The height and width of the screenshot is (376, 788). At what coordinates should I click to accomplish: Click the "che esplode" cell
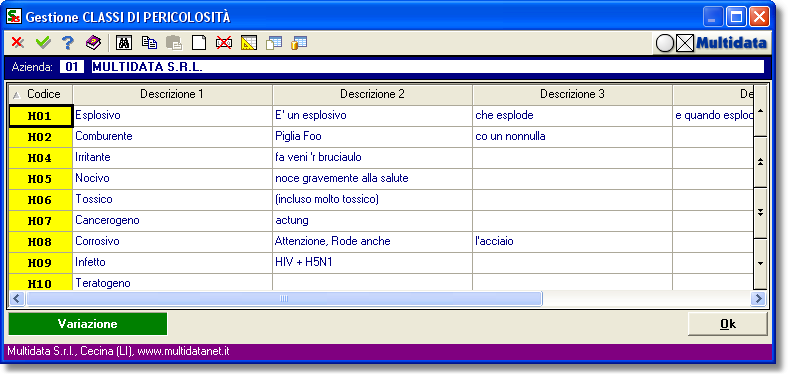(572, 116)
